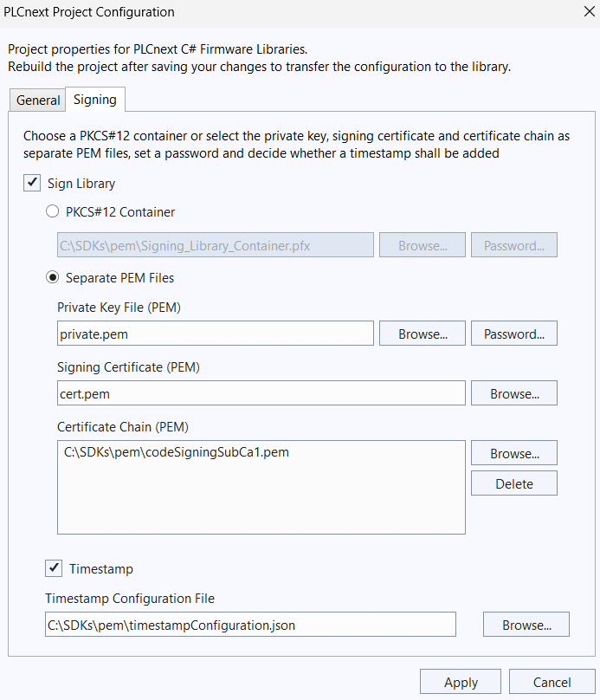Browse for the private key PEM file
The image size is (600, 700).
[x=423, y=333]
